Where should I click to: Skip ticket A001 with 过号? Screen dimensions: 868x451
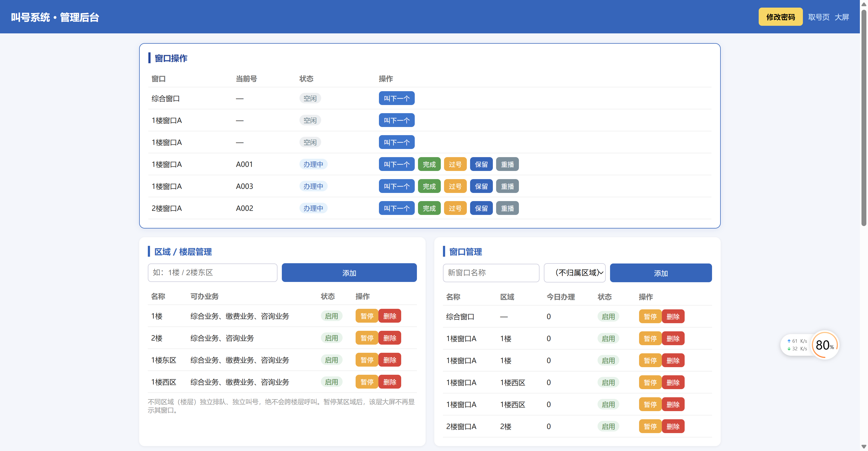point(455,164)
